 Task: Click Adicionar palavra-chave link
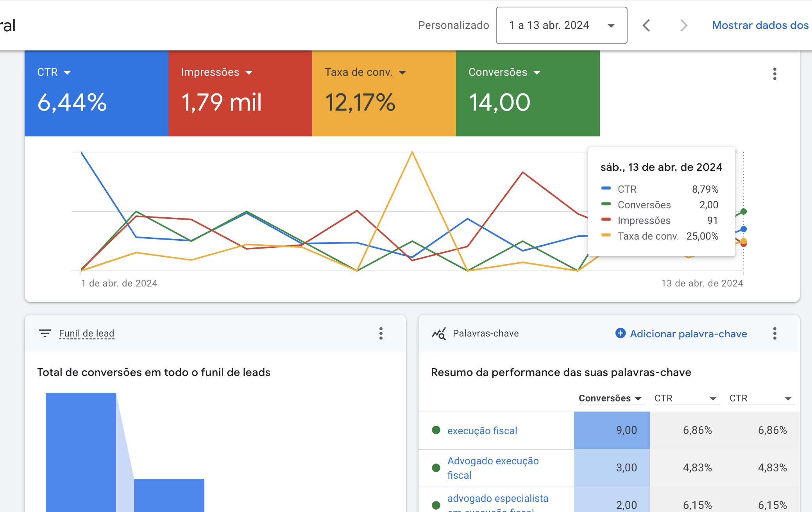point(688,334)
